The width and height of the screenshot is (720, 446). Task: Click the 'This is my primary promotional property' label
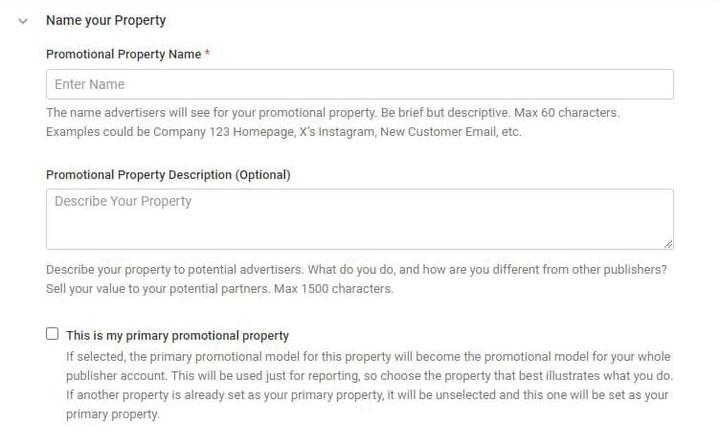click(177, 336)
